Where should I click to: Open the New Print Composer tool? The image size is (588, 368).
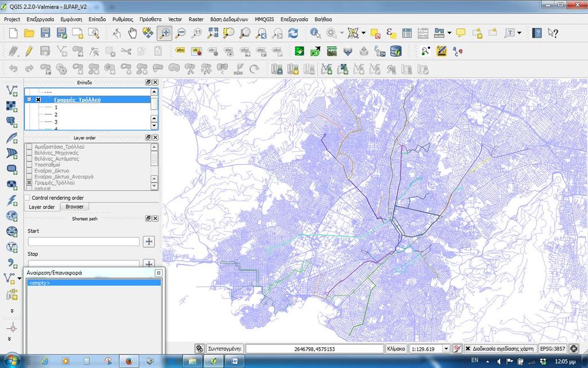(78, 33)
